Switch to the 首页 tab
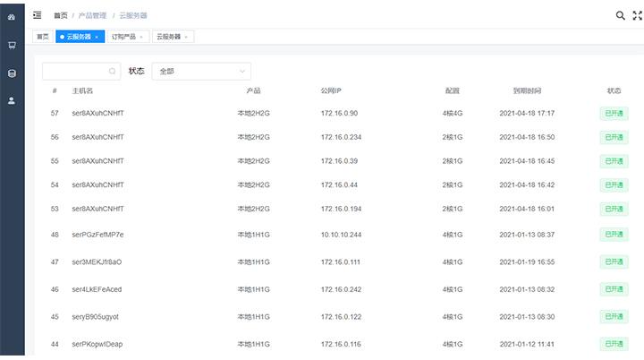644x360 pixels. pos(42,37)
